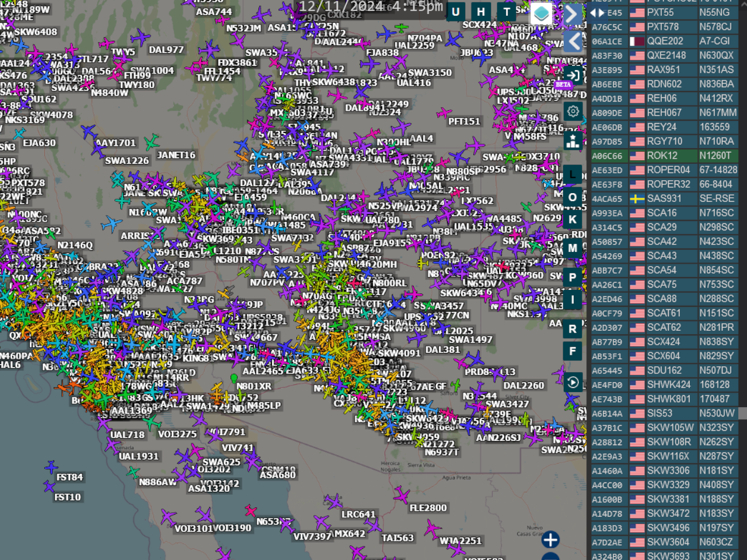The image size is (747, 560).
Task: Click the Sweden flag in the SAS931 row
Action: coord(637,198)
